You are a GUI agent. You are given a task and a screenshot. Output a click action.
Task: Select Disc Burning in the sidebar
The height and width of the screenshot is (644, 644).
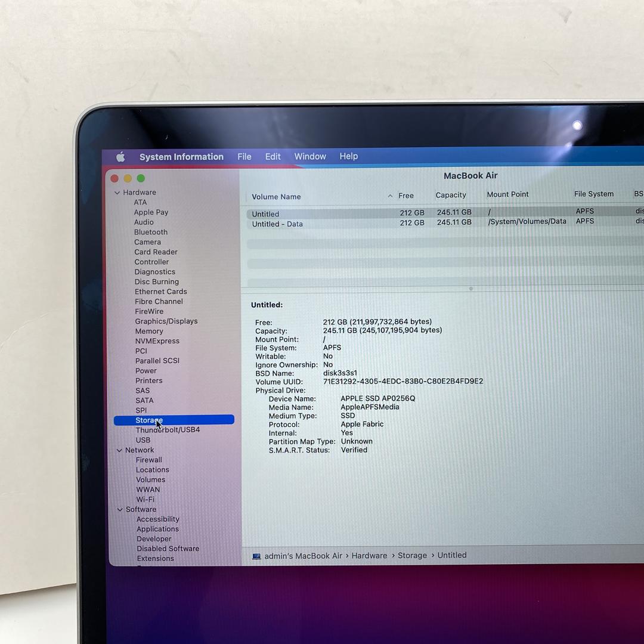pyautogui.click(x=156, y=281)
